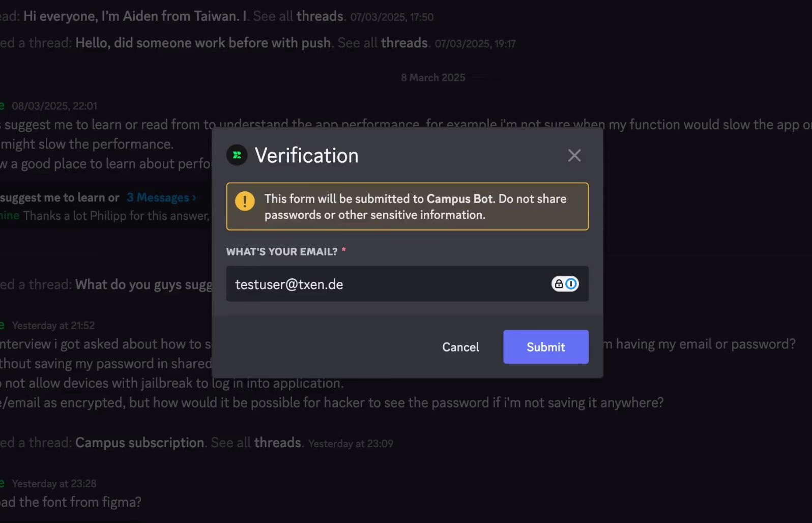Open the threads link beside Campus subscription

[x=278, y=443]
